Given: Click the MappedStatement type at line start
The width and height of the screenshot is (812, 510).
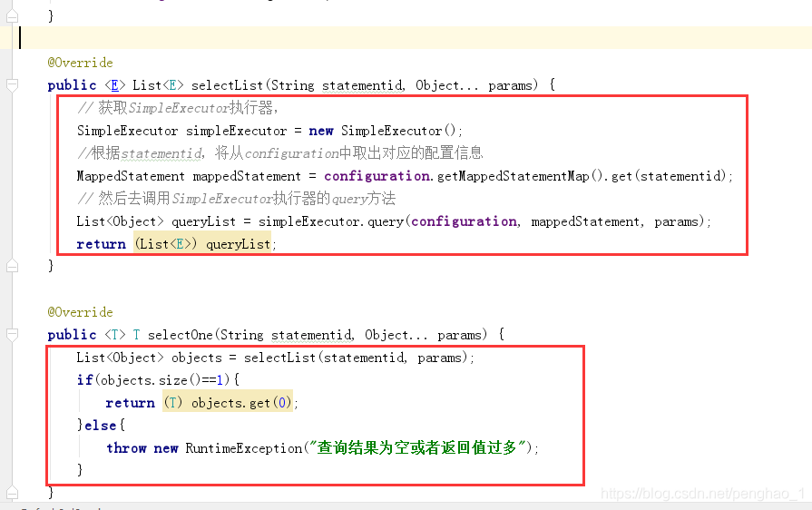Looking at the screenshot, I should coord(131,177).
